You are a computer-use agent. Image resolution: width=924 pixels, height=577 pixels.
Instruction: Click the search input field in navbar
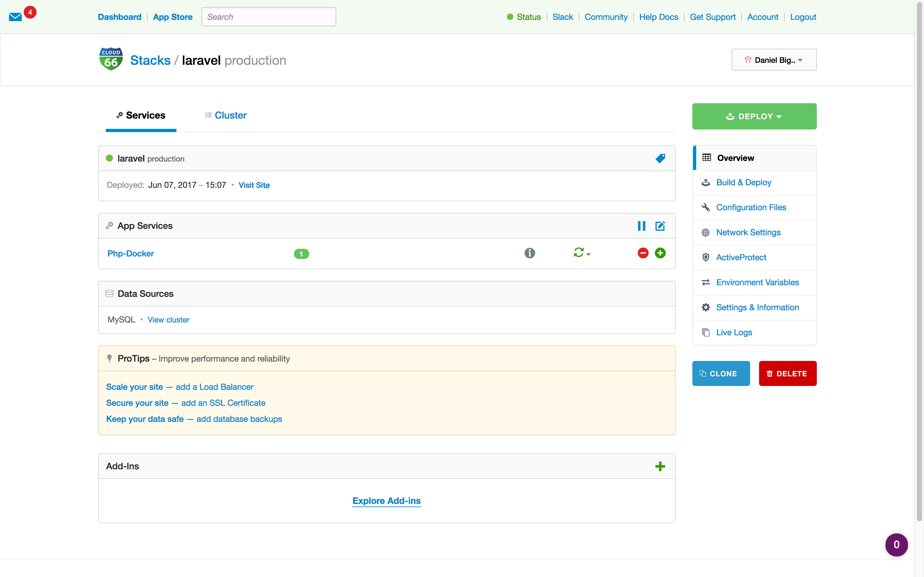pos(268,17)
